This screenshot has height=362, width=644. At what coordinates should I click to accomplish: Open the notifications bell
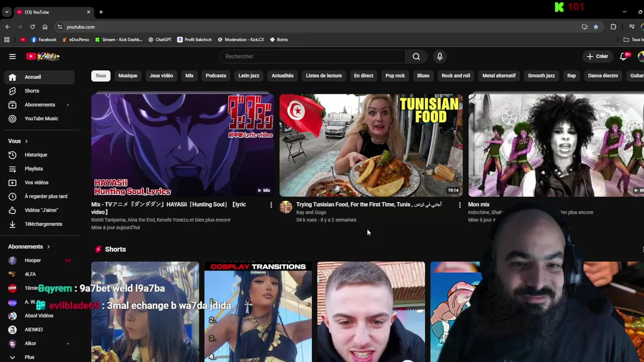(623, 56)
